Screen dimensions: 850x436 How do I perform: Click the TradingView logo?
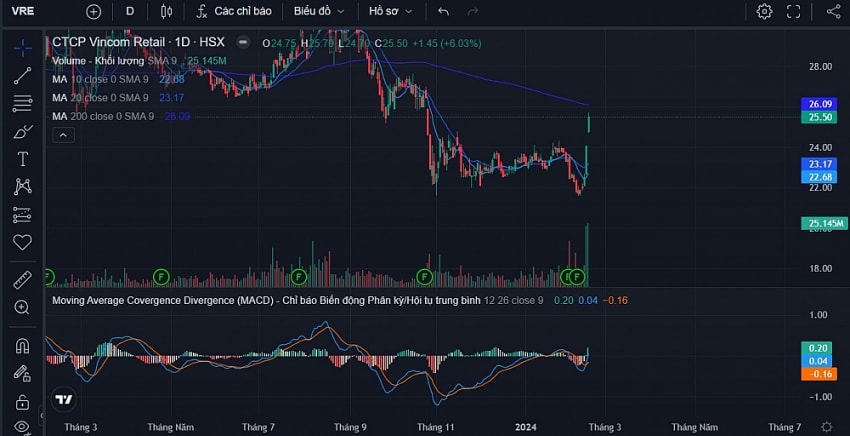click(63, 400)
